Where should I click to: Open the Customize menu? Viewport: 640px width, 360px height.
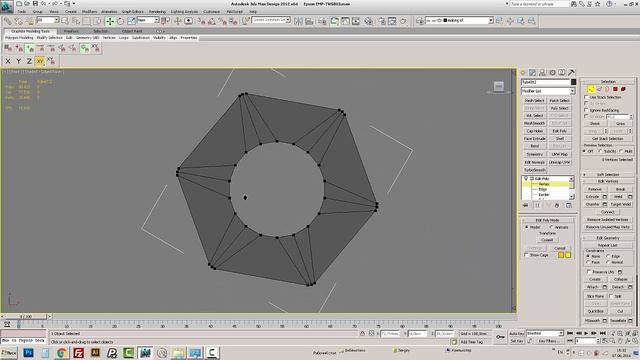pos(211,11)
